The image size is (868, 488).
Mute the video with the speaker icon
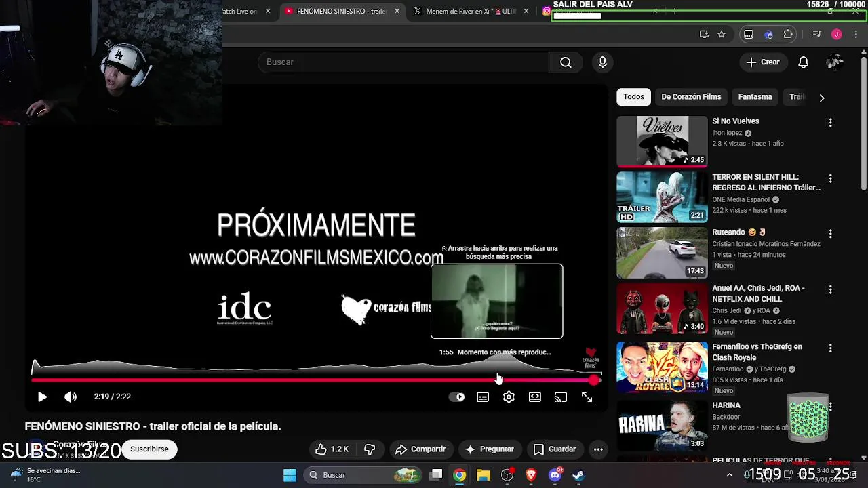pos(71,396)
